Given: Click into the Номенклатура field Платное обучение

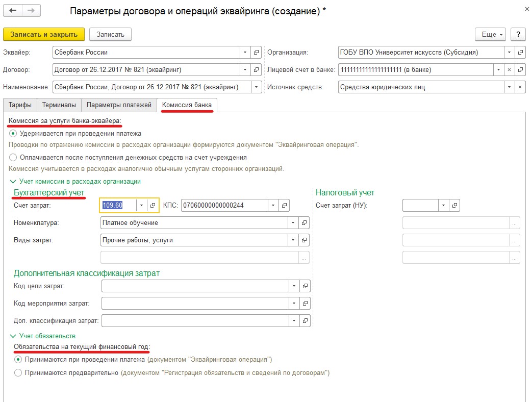Looking at the screenshot, I should tap(194, 222).
